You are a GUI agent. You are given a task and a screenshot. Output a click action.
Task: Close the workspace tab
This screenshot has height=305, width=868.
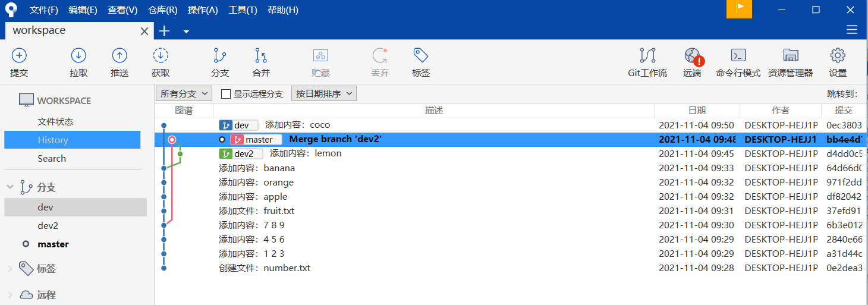click(x=144, y=31)
